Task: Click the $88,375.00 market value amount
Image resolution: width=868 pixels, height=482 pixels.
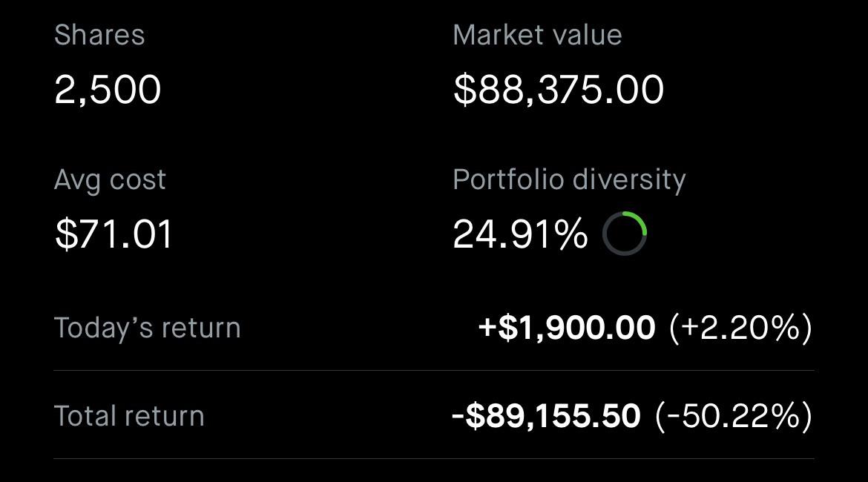Action: [558, 90]
